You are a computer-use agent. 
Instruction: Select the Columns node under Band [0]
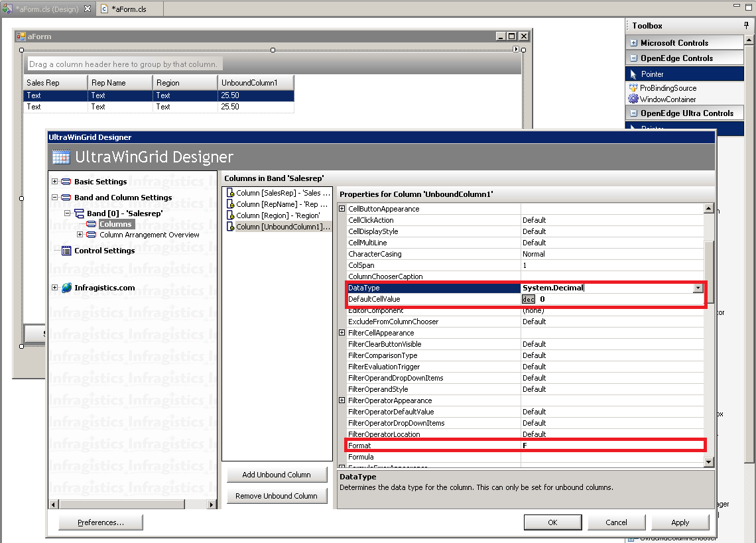[116, 224]
